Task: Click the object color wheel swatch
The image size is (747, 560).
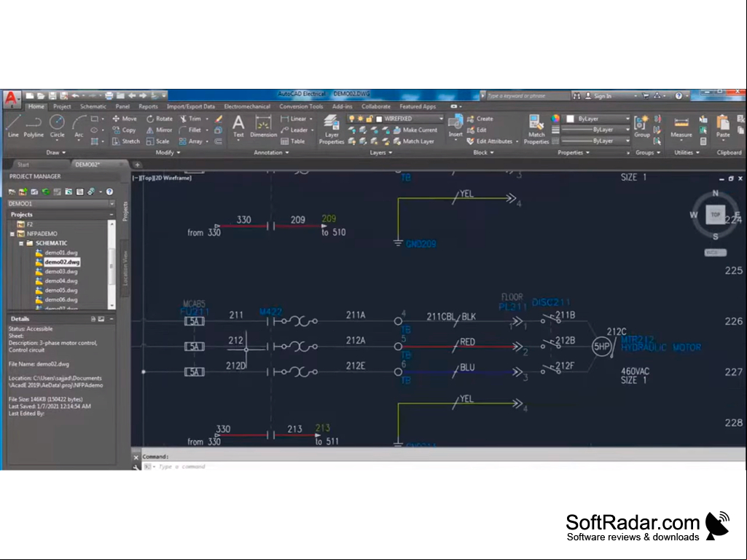Action: [x=555, y=119]
